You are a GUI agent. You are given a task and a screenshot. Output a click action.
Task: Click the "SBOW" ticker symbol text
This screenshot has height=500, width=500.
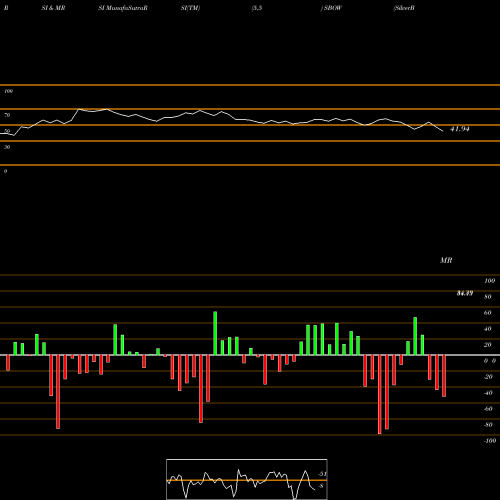333,8
